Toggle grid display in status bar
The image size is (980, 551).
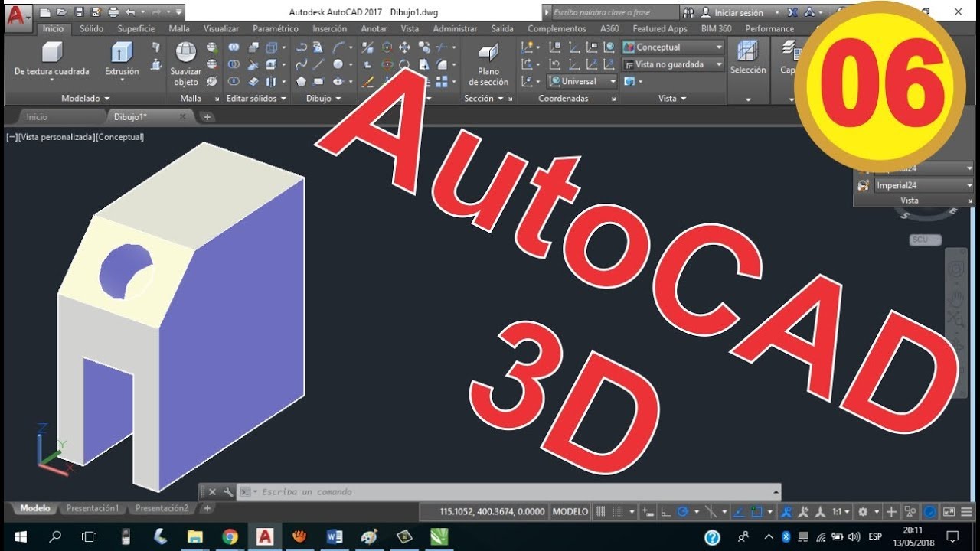pyautogui.click(x=601, y=511)
